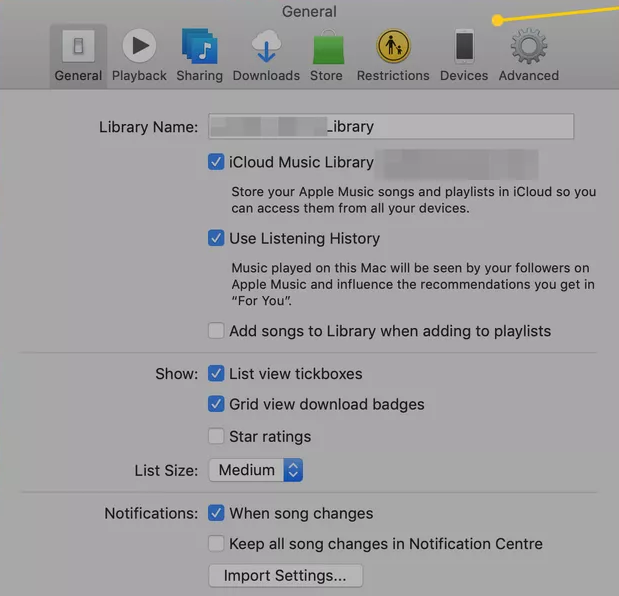Click the 'Music played on this Mac' description

(413, 284)
